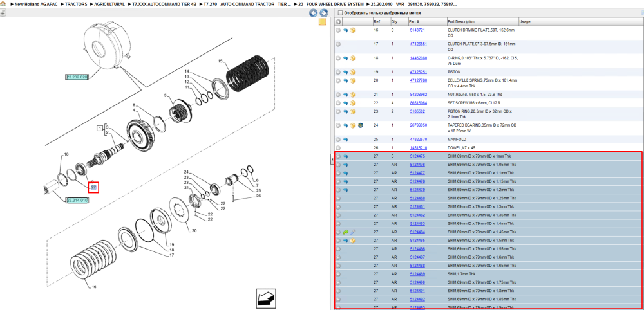The height and width of the screenshot is (310, 644).
Task: Click the blue arrow icon for shim 5124478
Action: 345,181
